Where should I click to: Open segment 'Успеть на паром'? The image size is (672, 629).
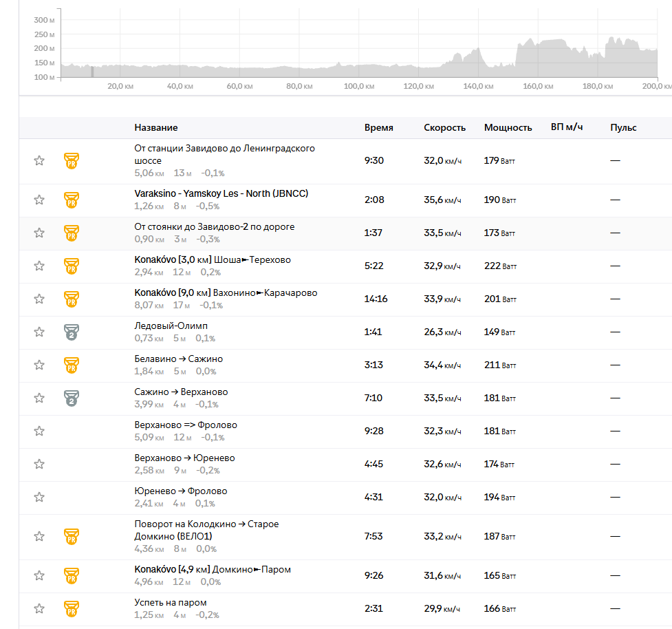click(x=170, y=602)
